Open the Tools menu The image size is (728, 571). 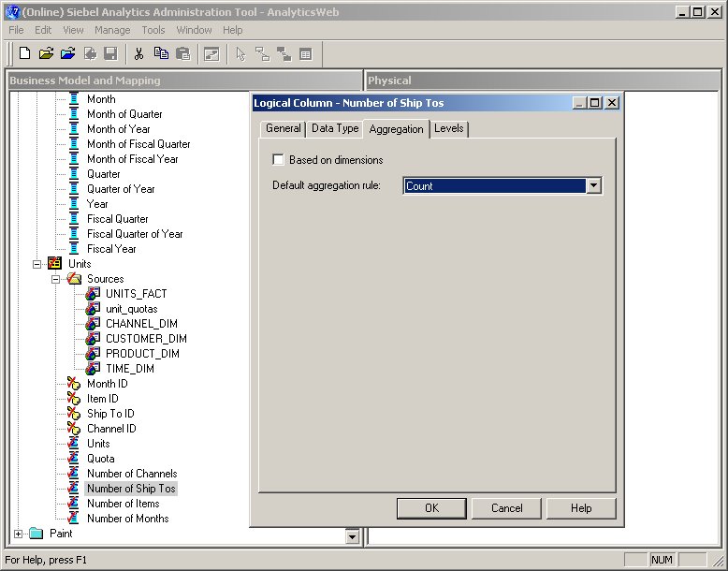pyautogui.click(x=153, y=30)
